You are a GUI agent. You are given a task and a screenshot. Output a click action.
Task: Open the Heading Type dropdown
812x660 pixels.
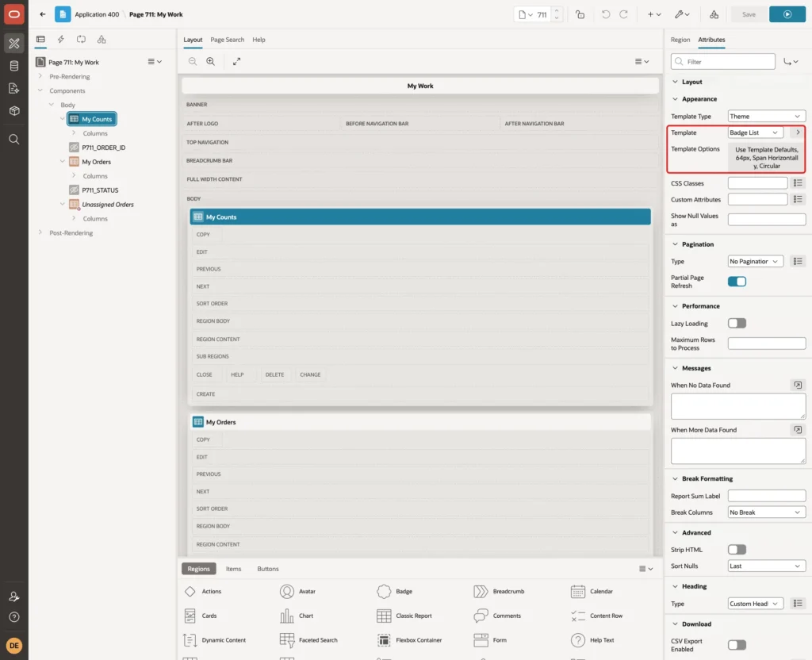[756, 604]
